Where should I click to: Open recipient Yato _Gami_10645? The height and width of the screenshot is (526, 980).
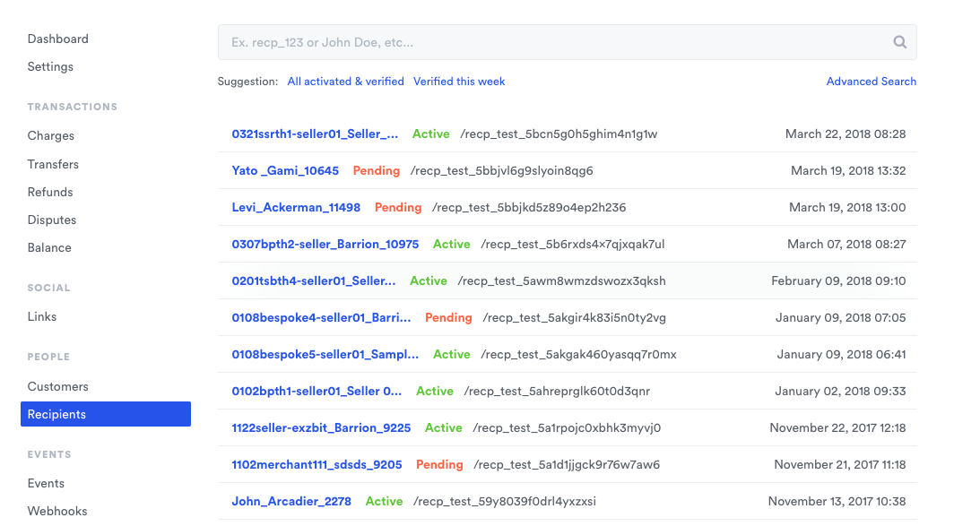[x=285, y=170]
